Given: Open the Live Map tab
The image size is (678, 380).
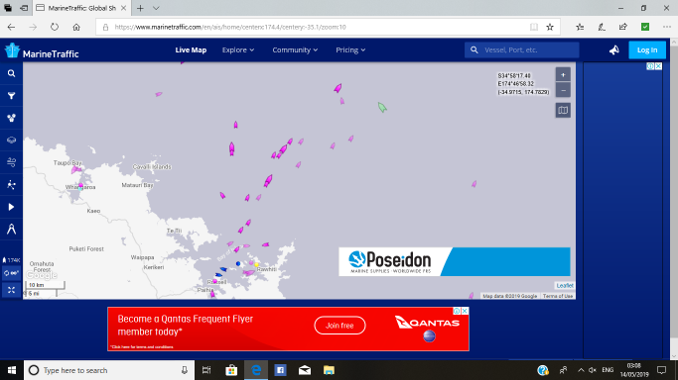Looking at the screenshot, I should coord(191,50).
